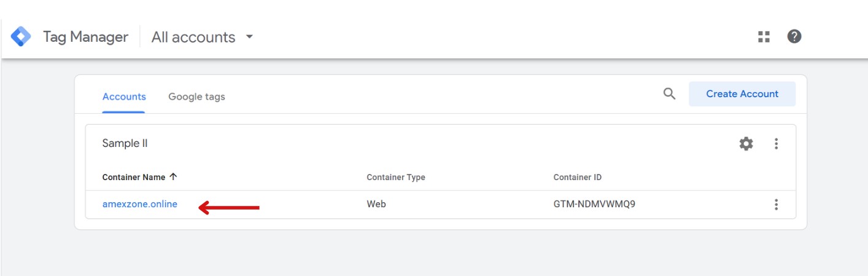The image size is (868, 276).
Task: Click the Tag Manager logo icon
Action: (x=21, y=37)
